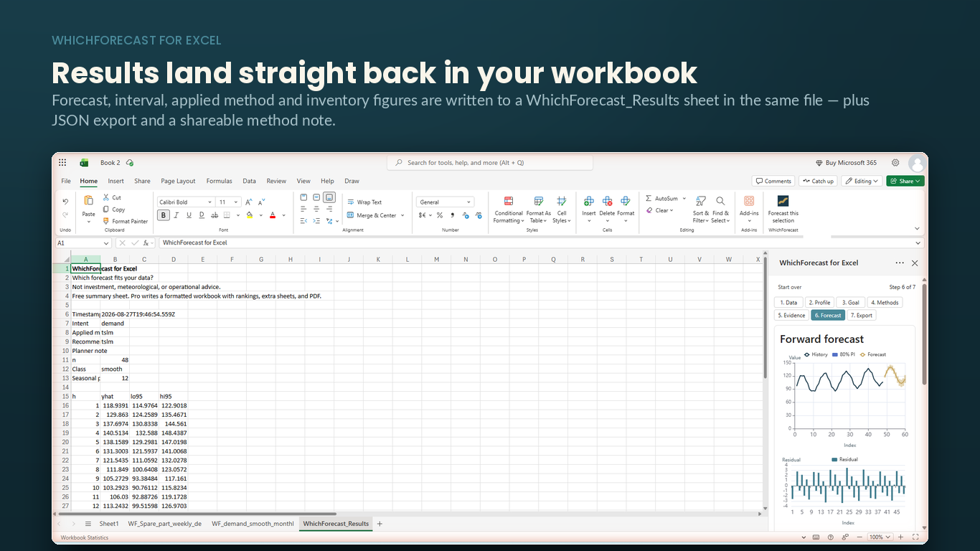Click the Catch up button
This screenshot has height=551, width=980.
(x=819, y=182)
